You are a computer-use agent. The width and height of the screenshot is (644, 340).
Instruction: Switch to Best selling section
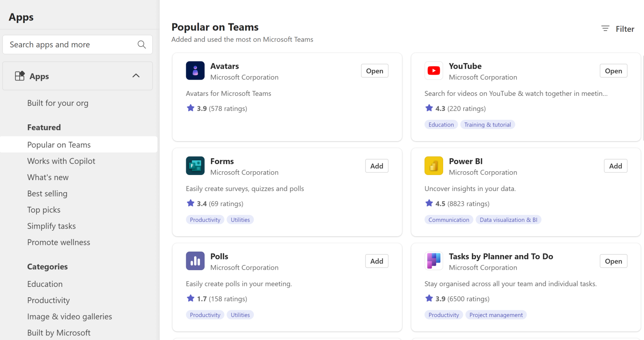(47, 193)
